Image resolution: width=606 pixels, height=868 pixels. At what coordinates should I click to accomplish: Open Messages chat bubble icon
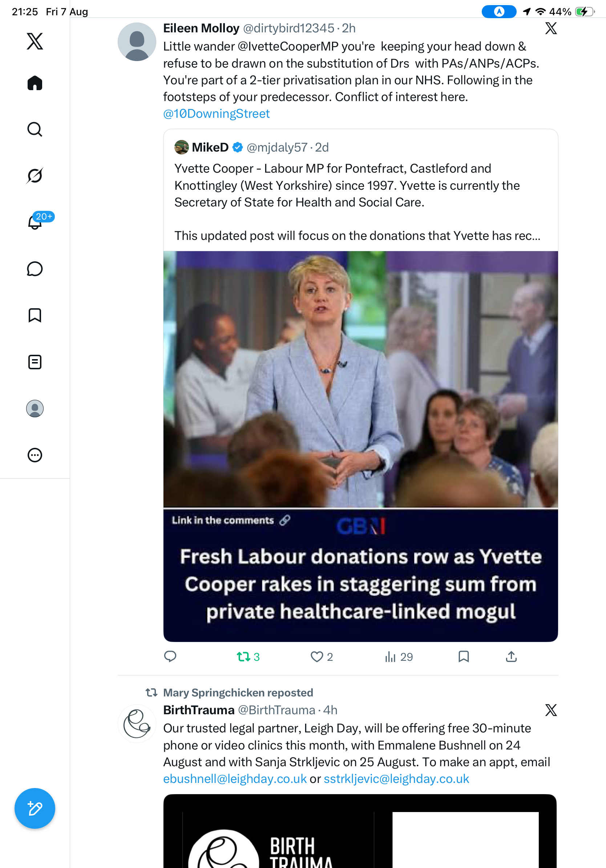pos(35,269)
